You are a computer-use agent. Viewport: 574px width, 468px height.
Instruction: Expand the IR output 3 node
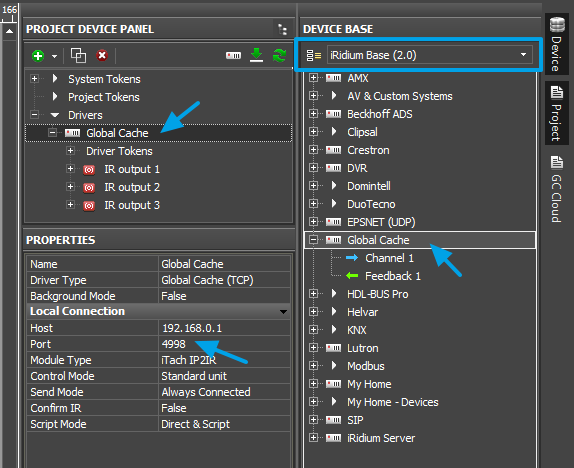[x=70, y=204]
